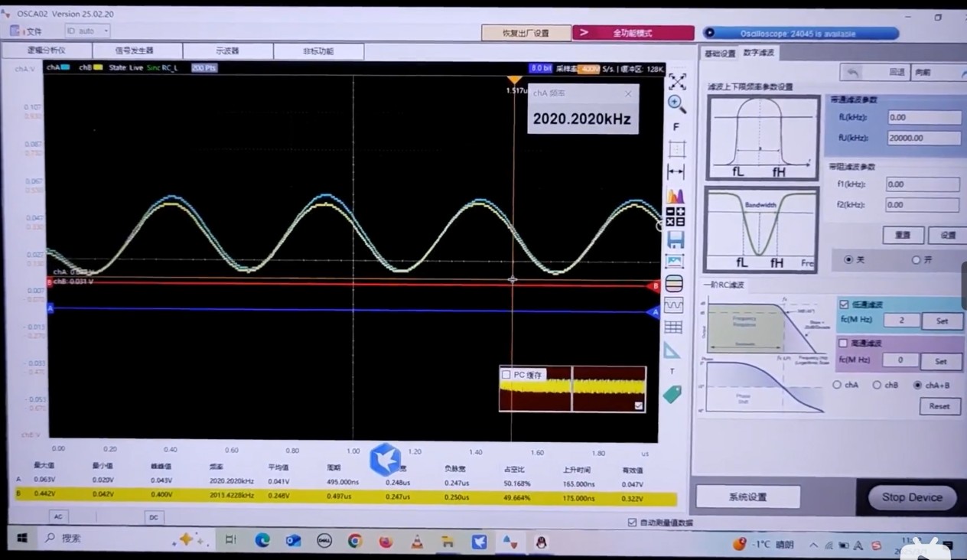Screen dimensions: 967x560
Task: Open the ID auto dropdown
Action: (87, 31)
